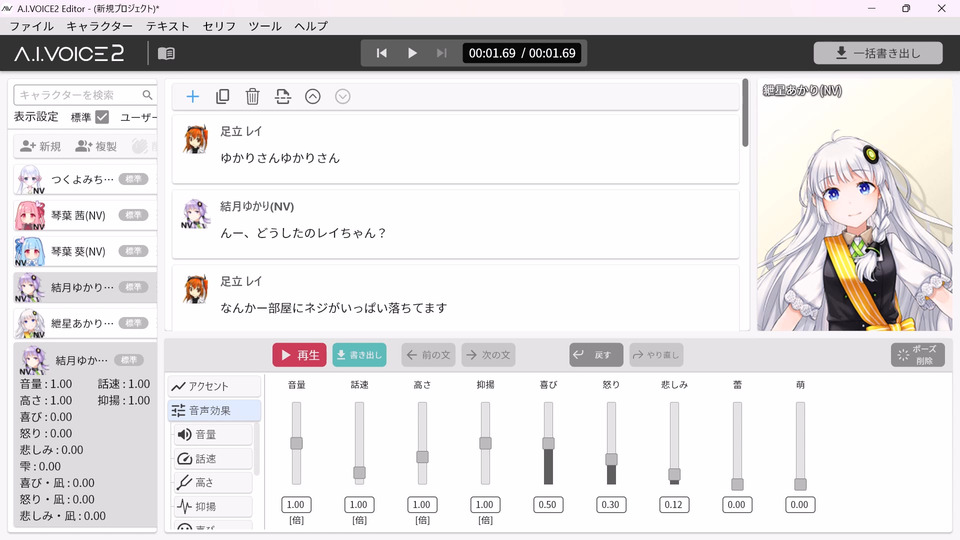Switch to アクセント tab
The height and width of the screenshot is (540, 960).
pos(214,386)
